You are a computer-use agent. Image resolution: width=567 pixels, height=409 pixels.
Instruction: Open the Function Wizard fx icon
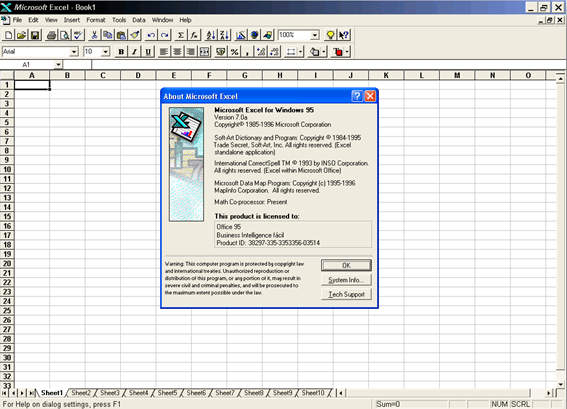click(x=194, y=35)
